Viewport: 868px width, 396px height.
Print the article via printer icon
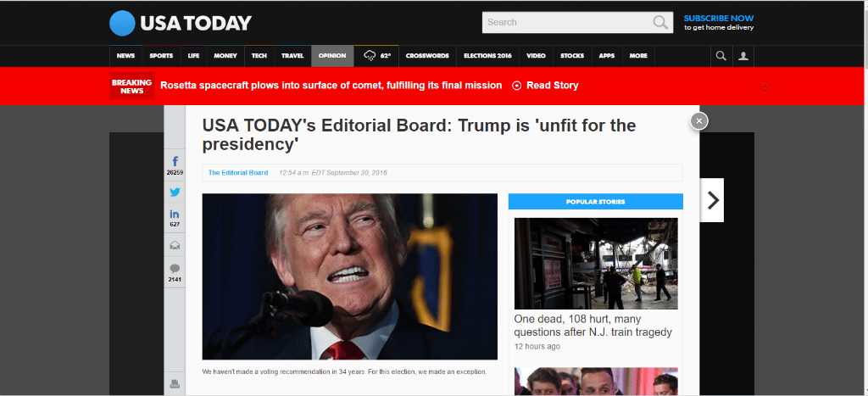coord(175,383)
